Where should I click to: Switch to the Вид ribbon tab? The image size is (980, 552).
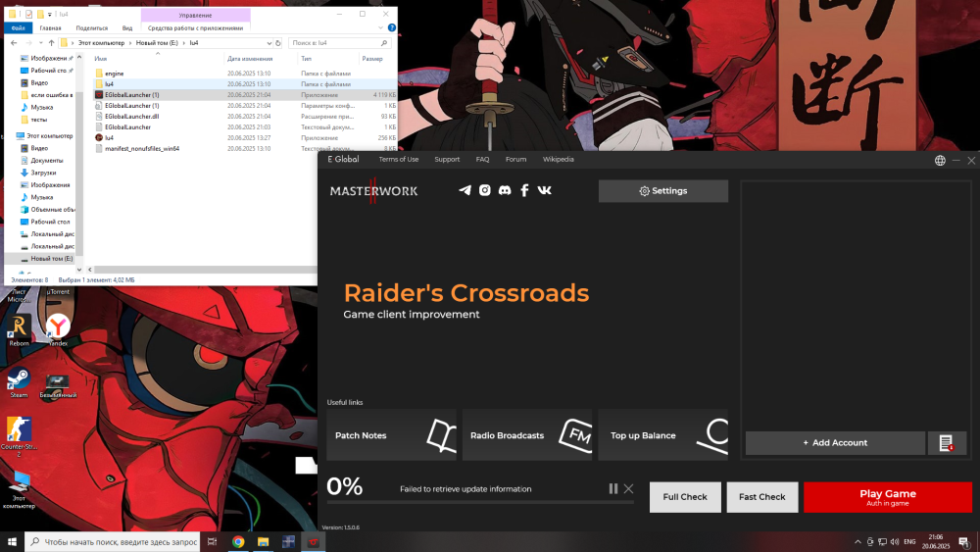coord(126,28)
